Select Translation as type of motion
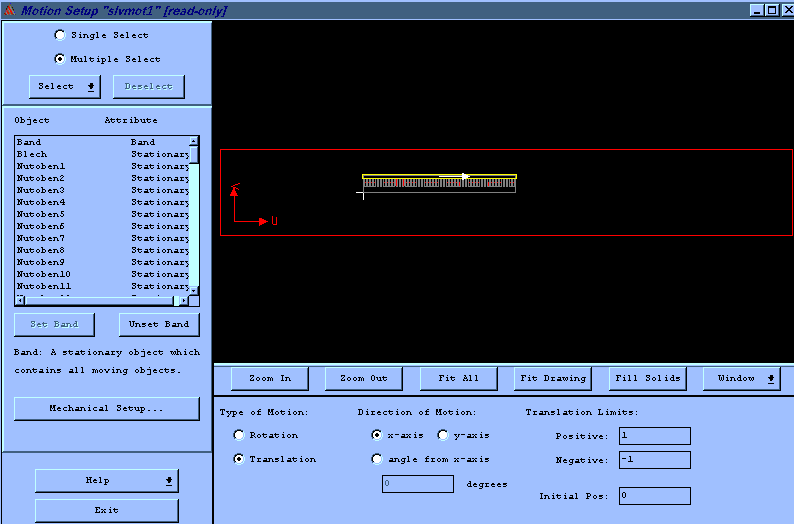Screen dimensions: 794x524 coord(239,459)
